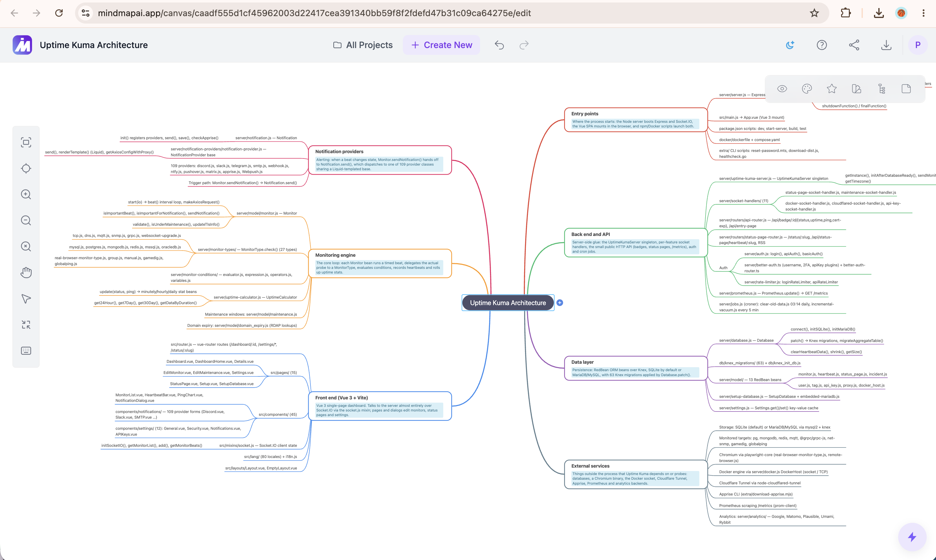Select the Data layer node
Image resolution: width=936 pixels, height=560 pixels.
point(635,368)
